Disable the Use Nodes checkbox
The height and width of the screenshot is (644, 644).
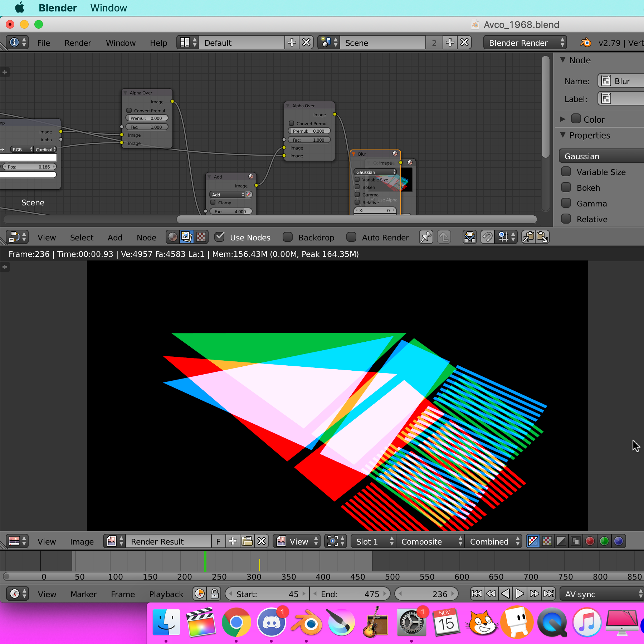point(220,237)
